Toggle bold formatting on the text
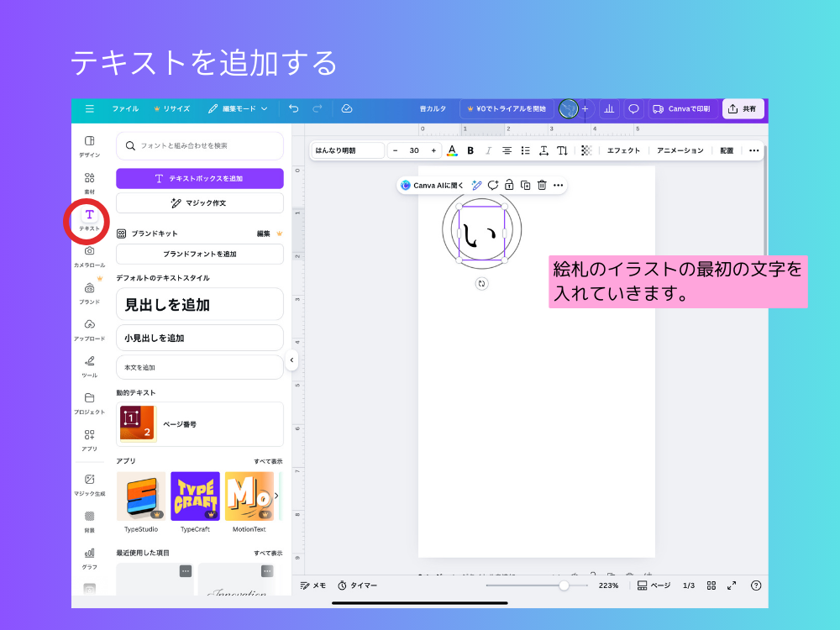This screenshot has height=630, width=840. (470, 150)
